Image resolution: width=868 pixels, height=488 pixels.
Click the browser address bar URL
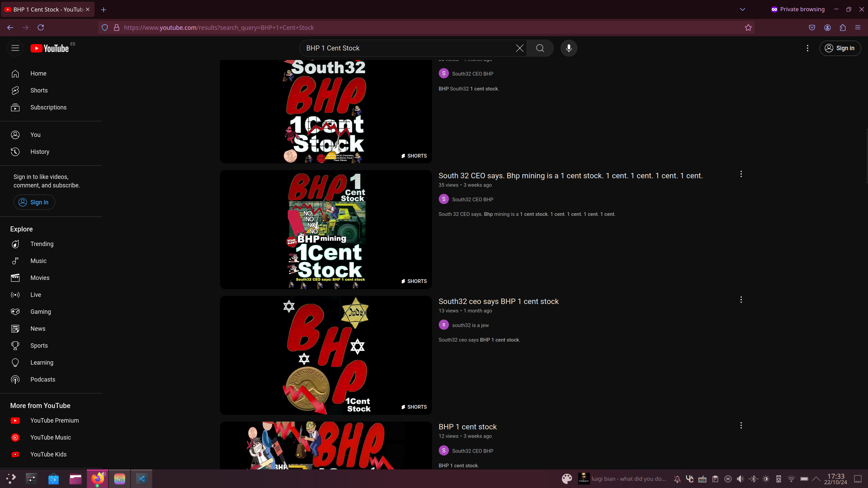click(219, 28)
